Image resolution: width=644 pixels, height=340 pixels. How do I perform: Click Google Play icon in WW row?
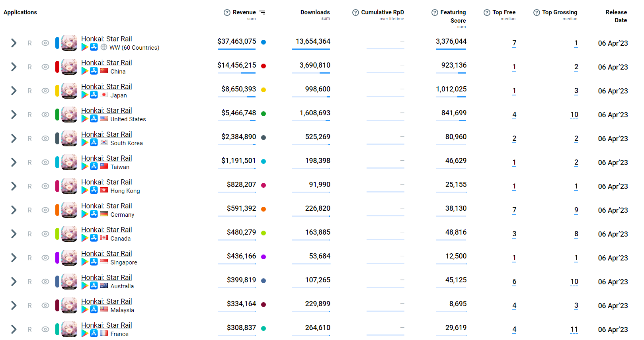tap(85, 47)
